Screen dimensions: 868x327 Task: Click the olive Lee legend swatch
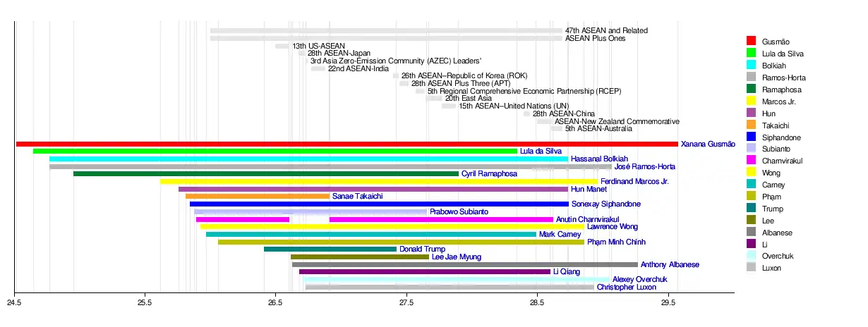[752, 221]
